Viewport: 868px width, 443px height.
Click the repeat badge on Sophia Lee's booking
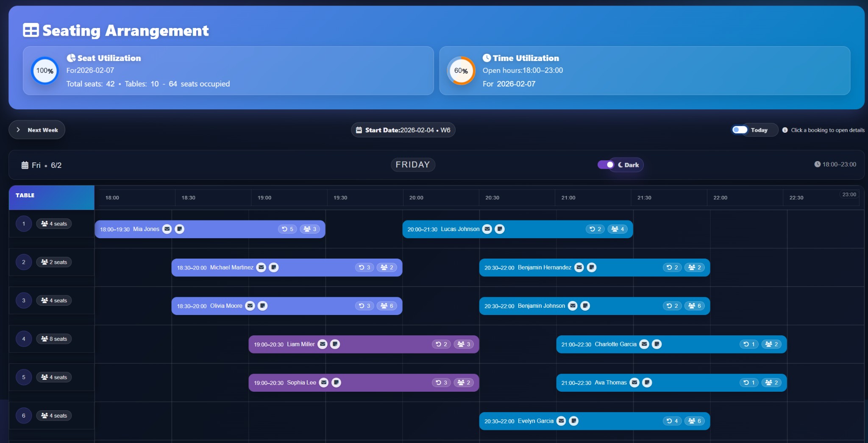[441, 382]
